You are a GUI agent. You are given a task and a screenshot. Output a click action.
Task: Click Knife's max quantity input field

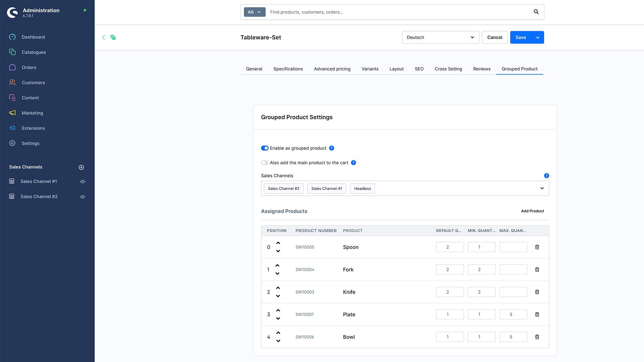(513, 292)
